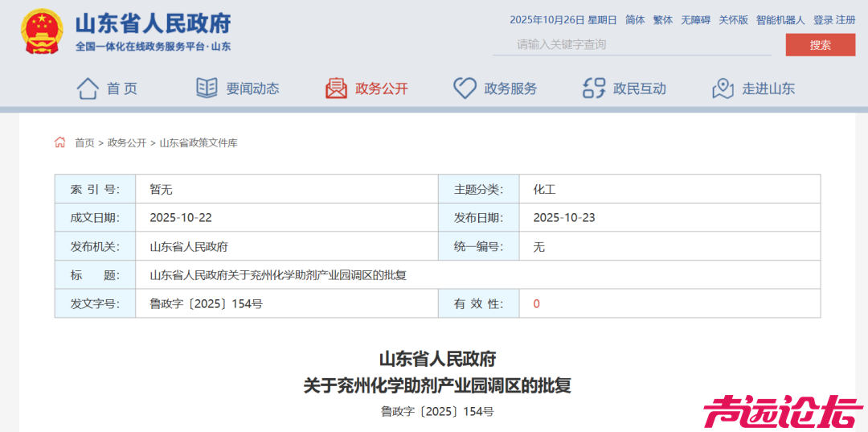Click the 2025-10-23 publish date value
This screenshot has width=868, height=432.
click(564, 218)
